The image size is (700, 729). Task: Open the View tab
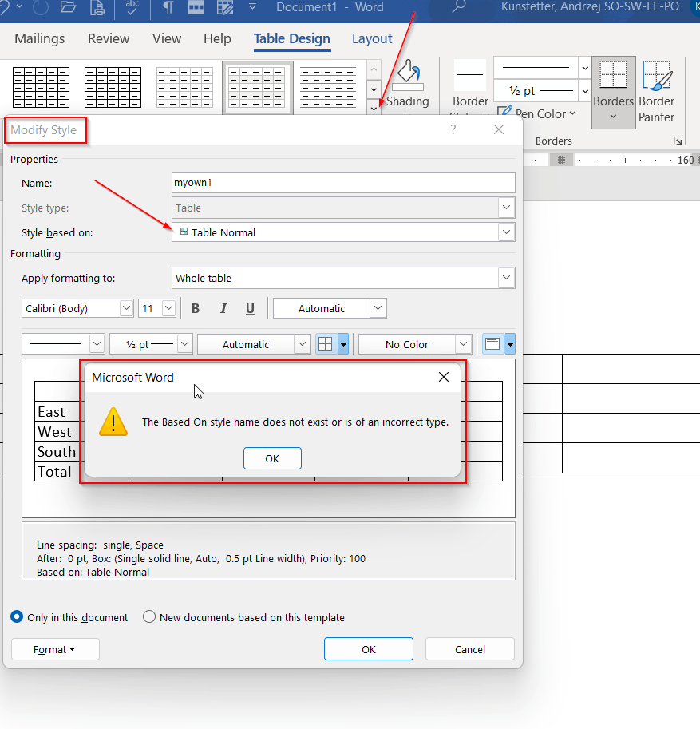[166, 38]
